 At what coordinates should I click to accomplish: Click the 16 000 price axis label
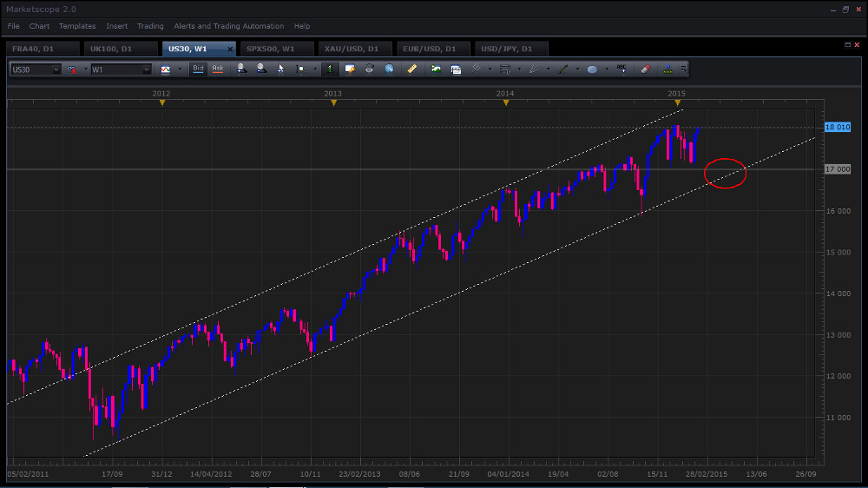838,211
